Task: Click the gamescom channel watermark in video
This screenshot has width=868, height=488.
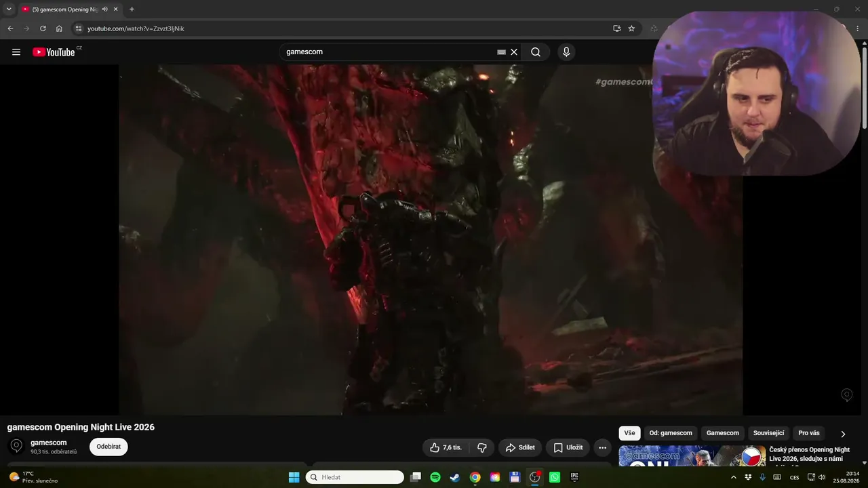Action: [x=846, y=394]
